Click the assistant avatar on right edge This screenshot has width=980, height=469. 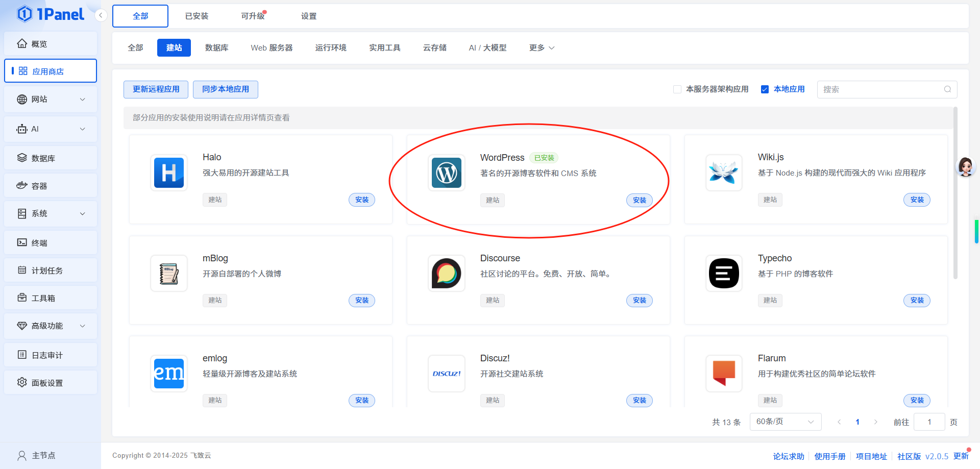966,167
